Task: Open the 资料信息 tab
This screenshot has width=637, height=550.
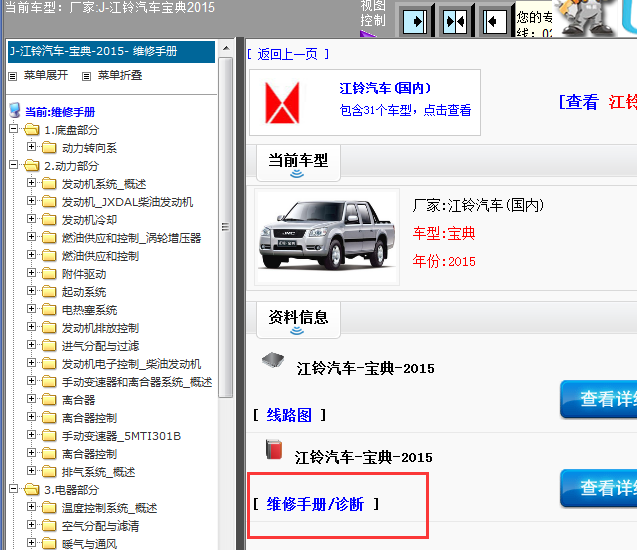Action: 298,320
